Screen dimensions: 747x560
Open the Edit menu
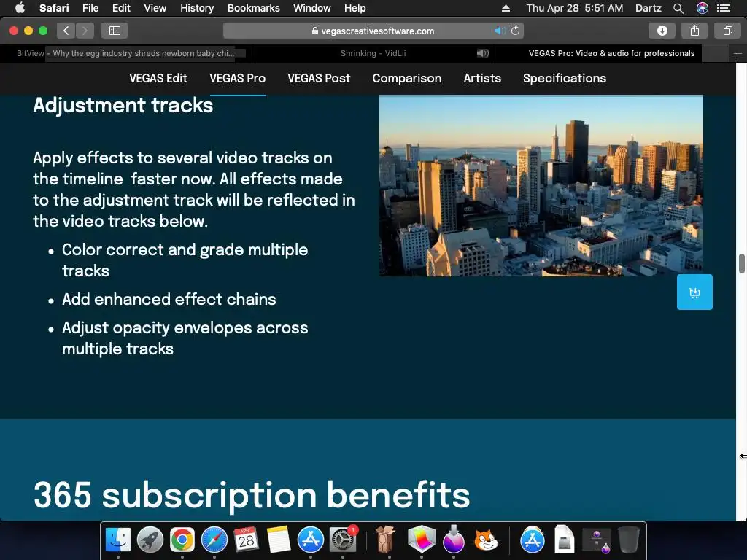pos(121,8)
